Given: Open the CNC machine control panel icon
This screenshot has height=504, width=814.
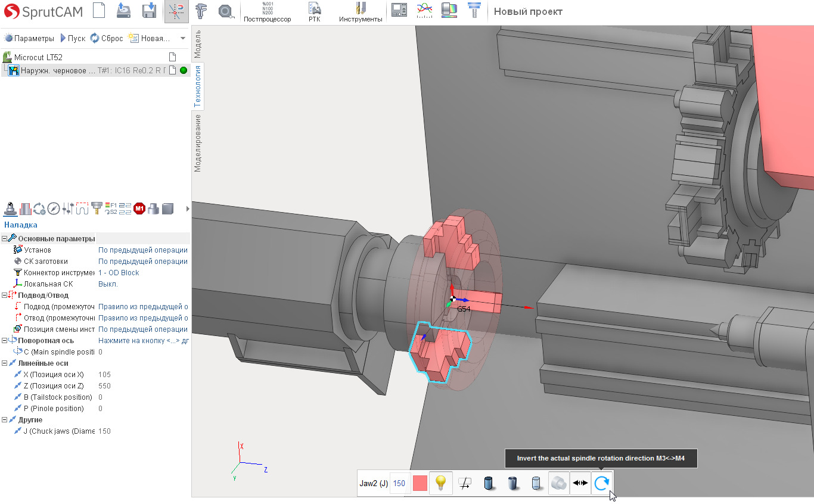Looking at the screenshot, I should coord(399,11).
